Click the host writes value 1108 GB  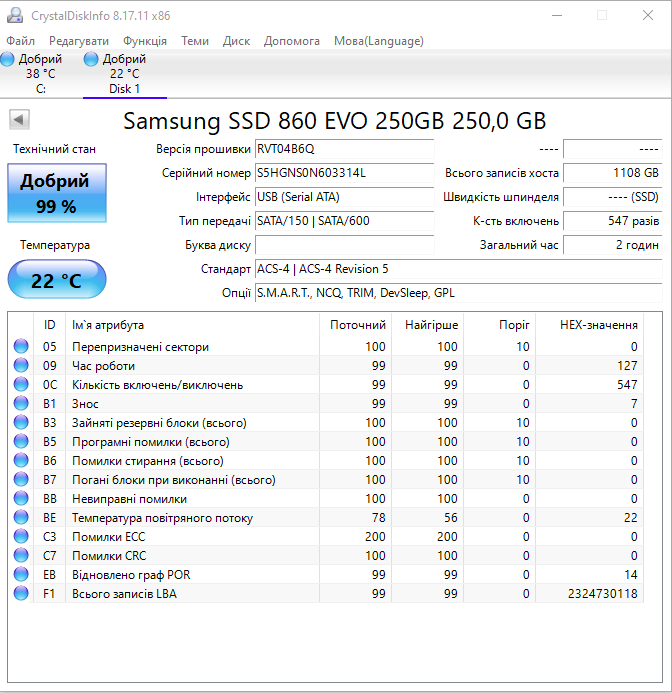613,173
